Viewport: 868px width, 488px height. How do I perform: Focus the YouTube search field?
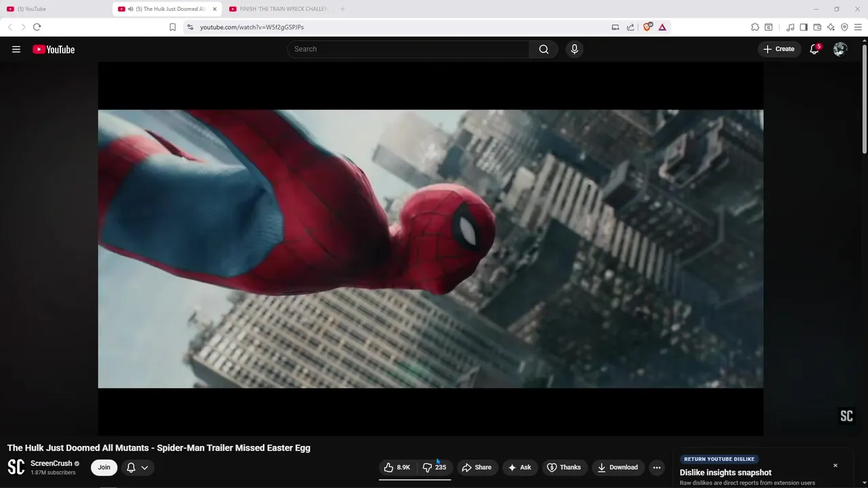point(408,49)
